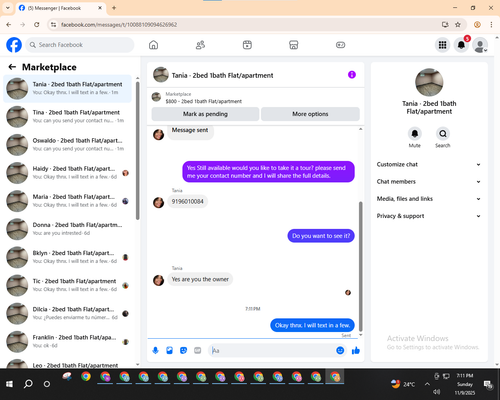Click the address bar URL
Viewport: 500px width, 400px height.
[119, 25]
